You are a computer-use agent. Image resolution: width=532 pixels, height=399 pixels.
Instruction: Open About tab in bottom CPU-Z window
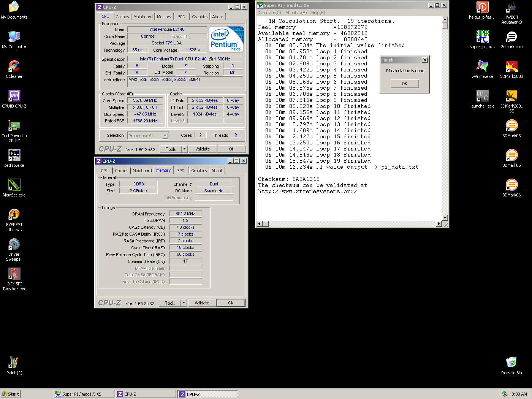pyautogui.click(x=217, y=171)
